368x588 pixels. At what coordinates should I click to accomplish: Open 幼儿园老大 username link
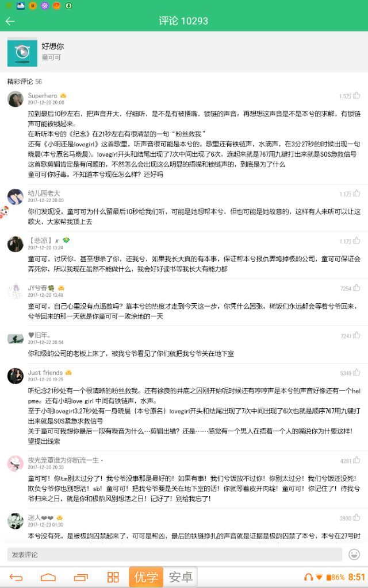point(44,193)
